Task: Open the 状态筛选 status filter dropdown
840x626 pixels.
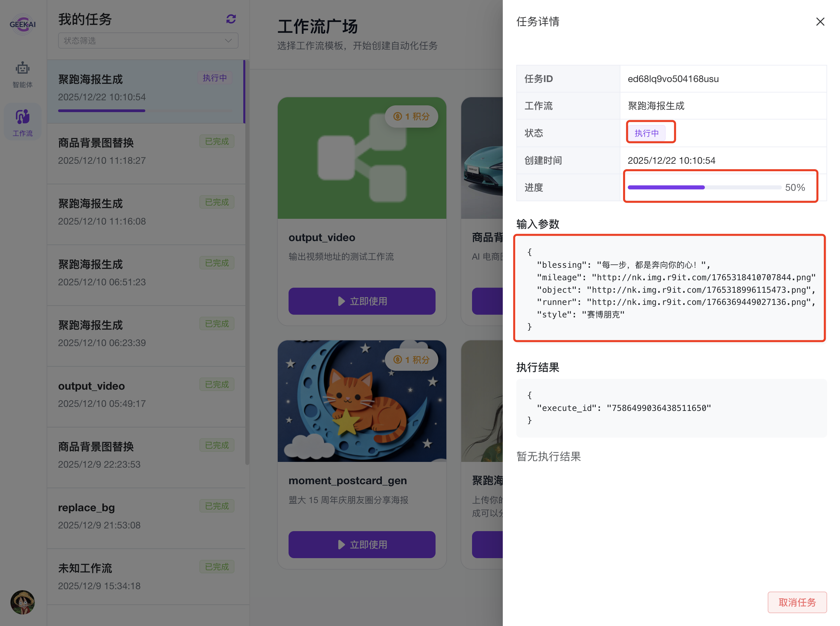Action: 148,40
